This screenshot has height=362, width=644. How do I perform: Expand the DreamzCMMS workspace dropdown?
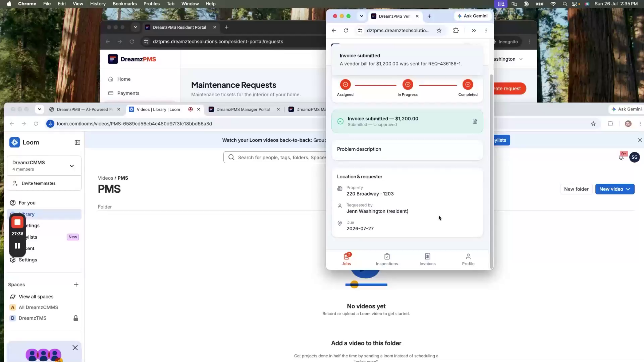pos(72,166)
